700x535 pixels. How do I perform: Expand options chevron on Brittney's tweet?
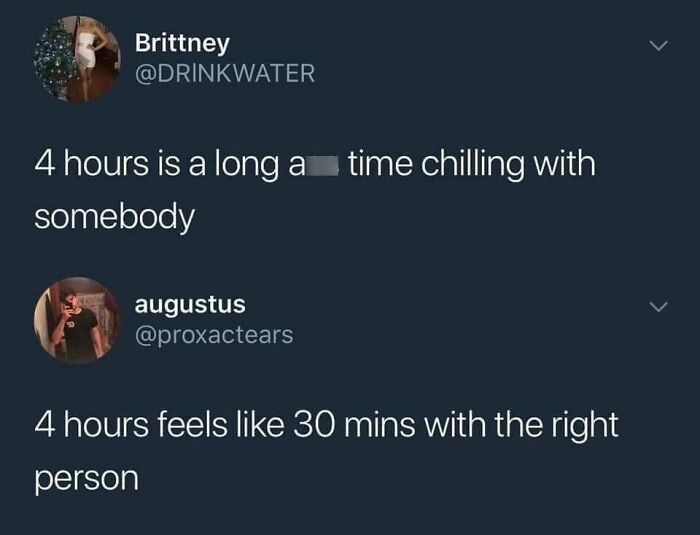pos(658,46)
